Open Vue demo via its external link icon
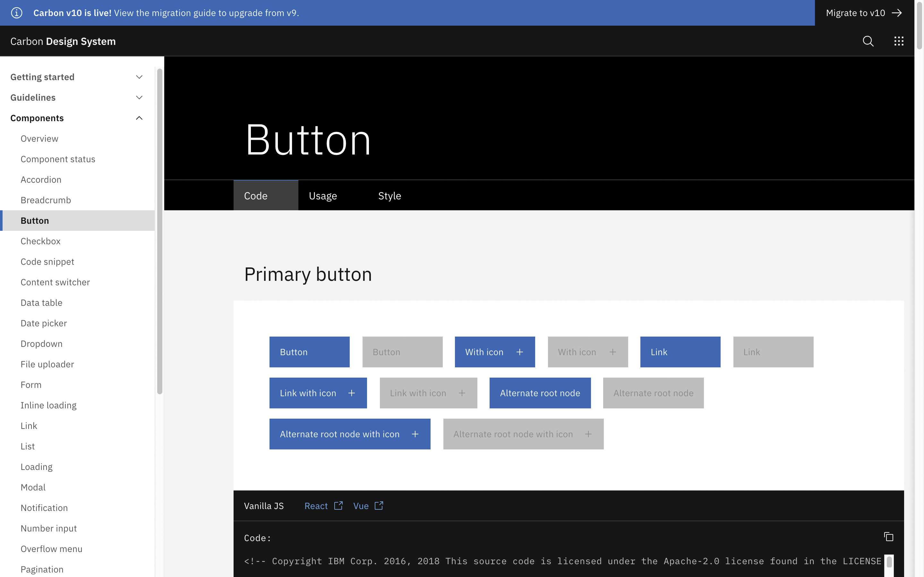The height and width of the screenshot is (577, 924). (379, 506)
